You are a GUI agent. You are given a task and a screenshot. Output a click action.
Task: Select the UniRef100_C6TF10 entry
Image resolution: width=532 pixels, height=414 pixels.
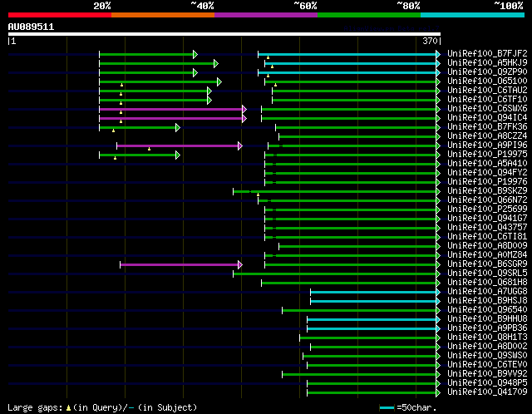click(487, 100)
